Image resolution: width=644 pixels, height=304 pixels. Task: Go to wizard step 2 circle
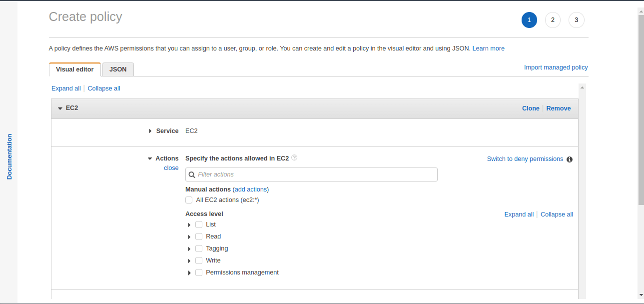pyautogui.click(x=553, y=20)
